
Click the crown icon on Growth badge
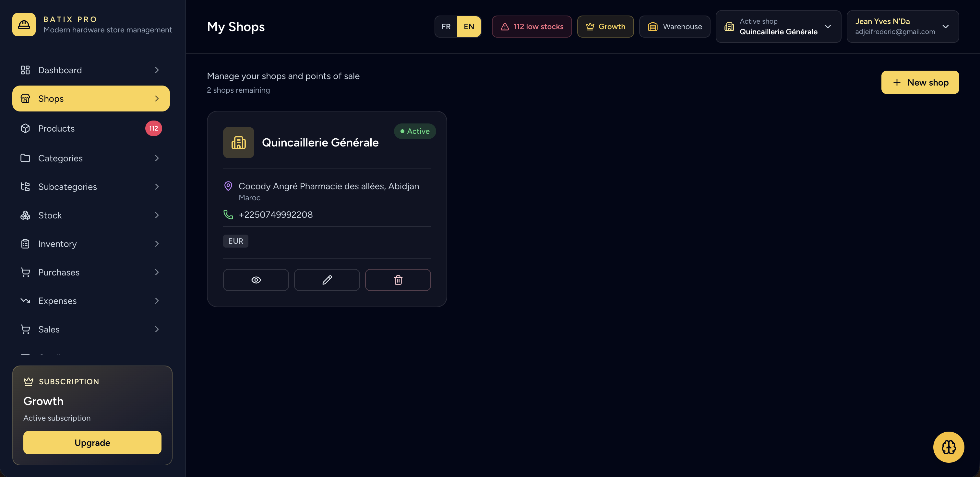[x=590, y=27]
